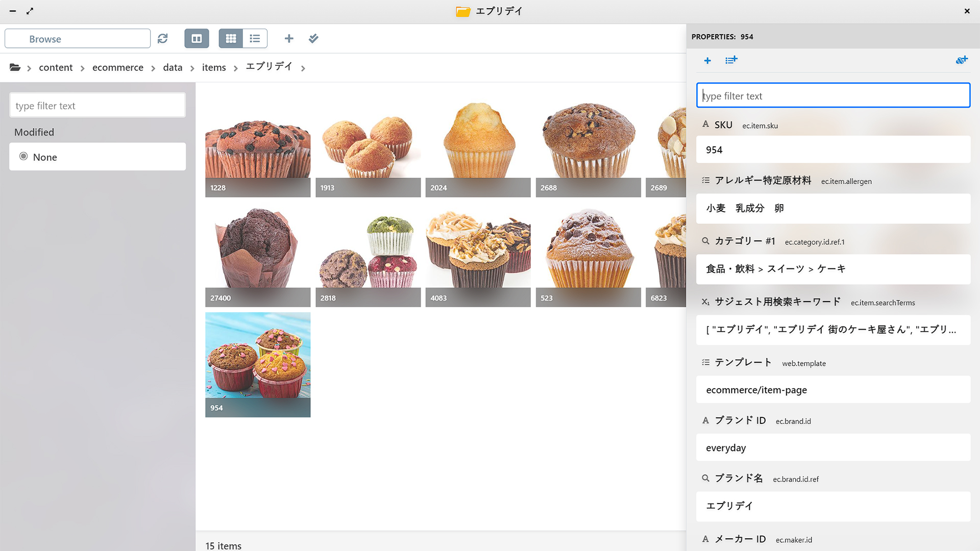Click the Modified filter heading
Image resolution: width=980 pixels, height=551 pixels.
coord(34,132)
